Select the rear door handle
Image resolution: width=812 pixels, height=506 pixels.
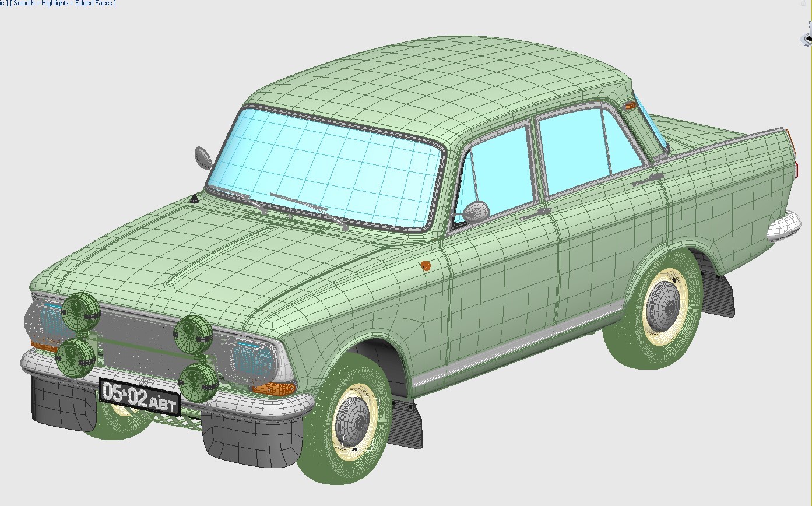click(648, 179)
